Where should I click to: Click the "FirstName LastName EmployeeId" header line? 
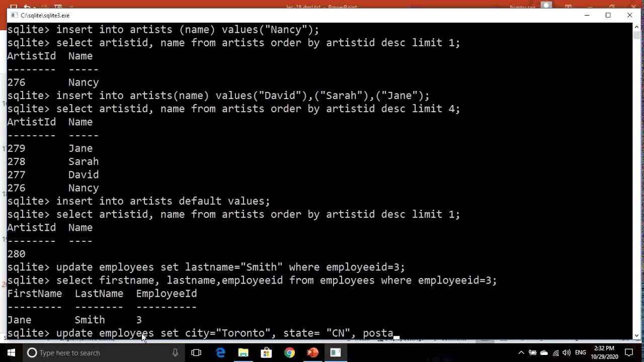(x=102, y=294)
